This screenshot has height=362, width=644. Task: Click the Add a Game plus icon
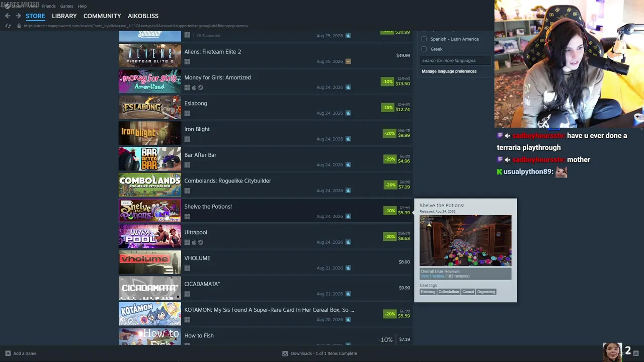[x=8, y=353]
